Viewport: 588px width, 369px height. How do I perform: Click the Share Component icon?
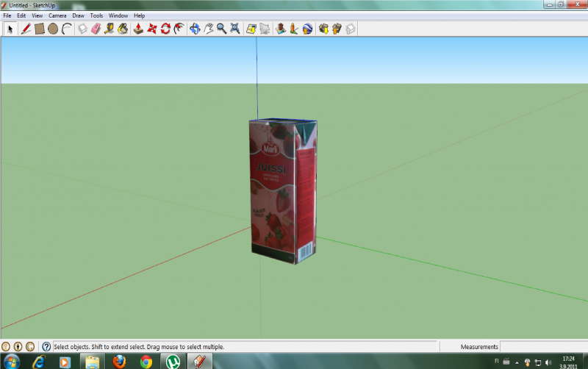[350, 29]
